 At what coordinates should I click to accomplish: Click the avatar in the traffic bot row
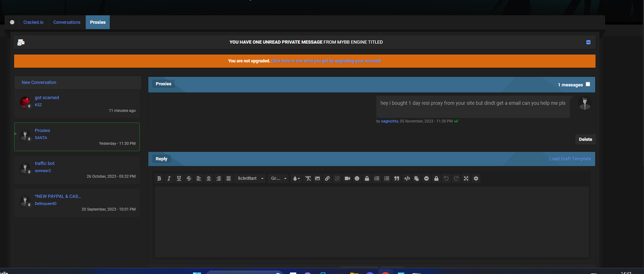click(x=25, y=168)
